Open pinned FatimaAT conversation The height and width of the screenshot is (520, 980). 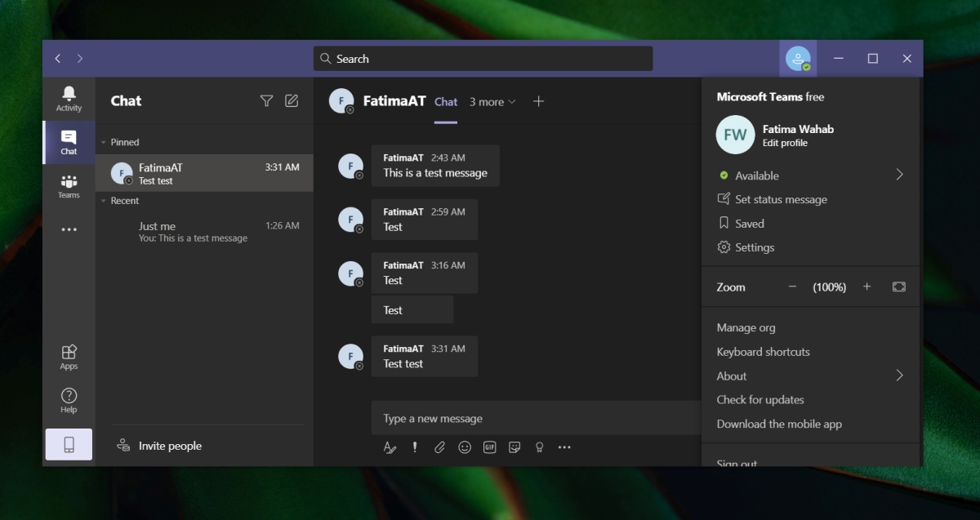click(204, 173)
